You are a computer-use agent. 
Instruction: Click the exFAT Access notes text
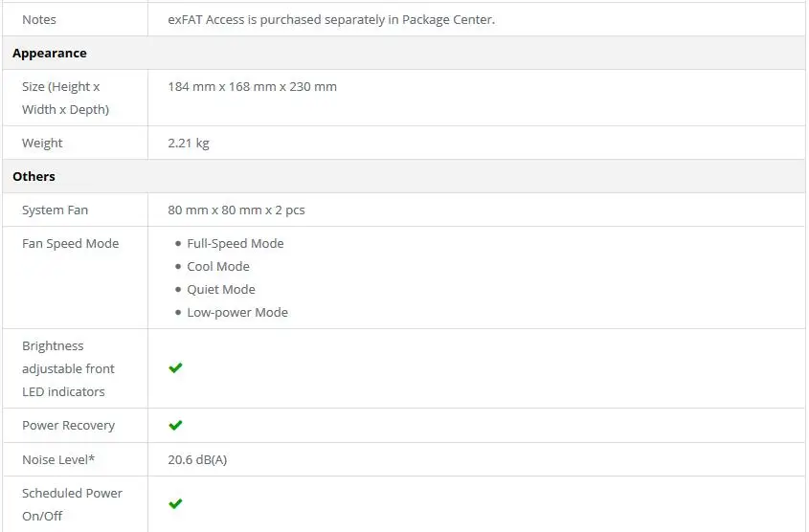(x=331, y=19)
